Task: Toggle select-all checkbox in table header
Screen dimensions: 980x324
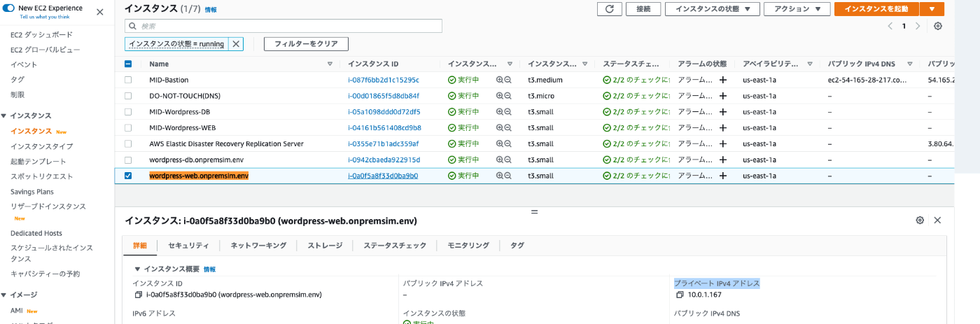Action: (x=127, y=64)
